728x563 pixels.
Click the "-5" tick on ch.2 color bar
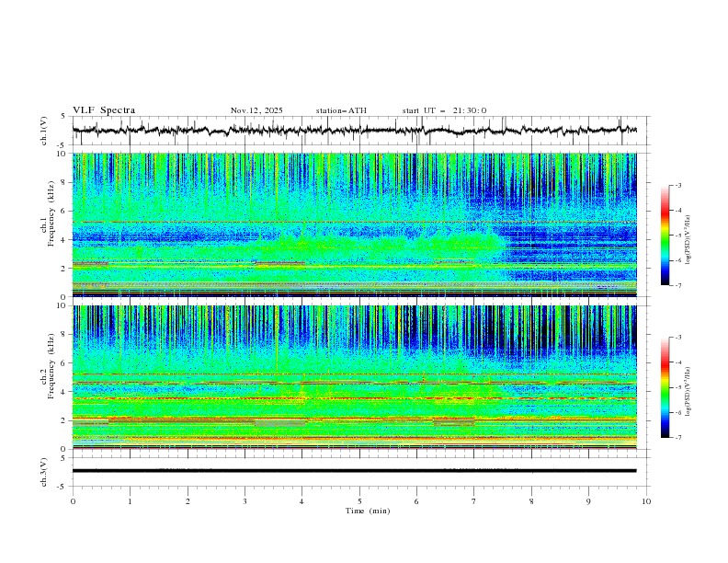[677, 387]
